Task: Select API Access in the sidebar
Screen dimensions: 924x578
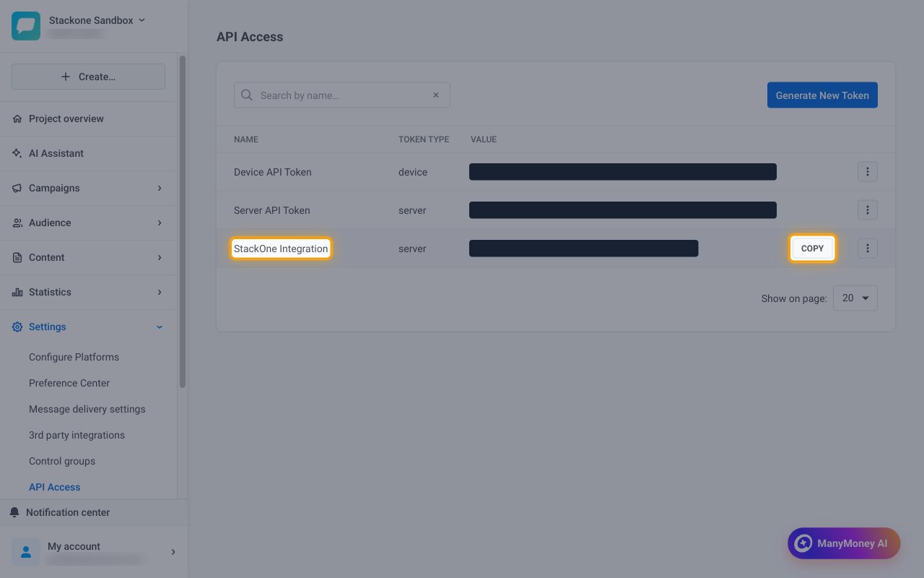Action: click(55, 487)
